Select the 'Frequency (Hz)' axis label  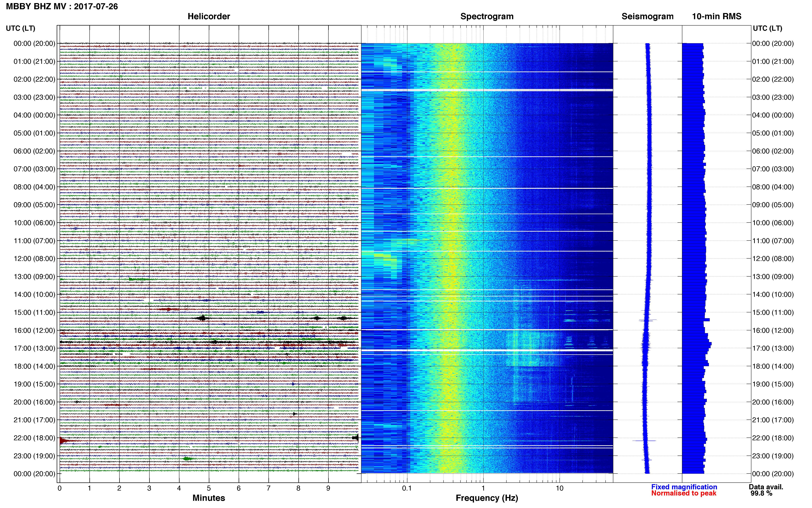point(487,498)
